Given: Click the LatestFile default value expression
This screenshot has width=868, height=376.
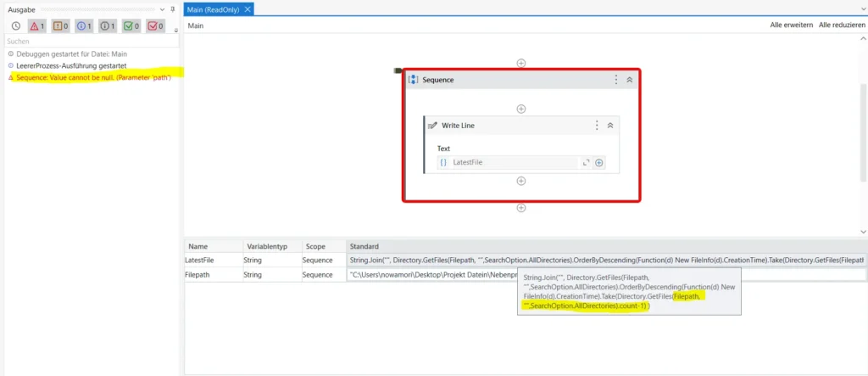Looking at the screenshot, I should click(x=607, y=260).
